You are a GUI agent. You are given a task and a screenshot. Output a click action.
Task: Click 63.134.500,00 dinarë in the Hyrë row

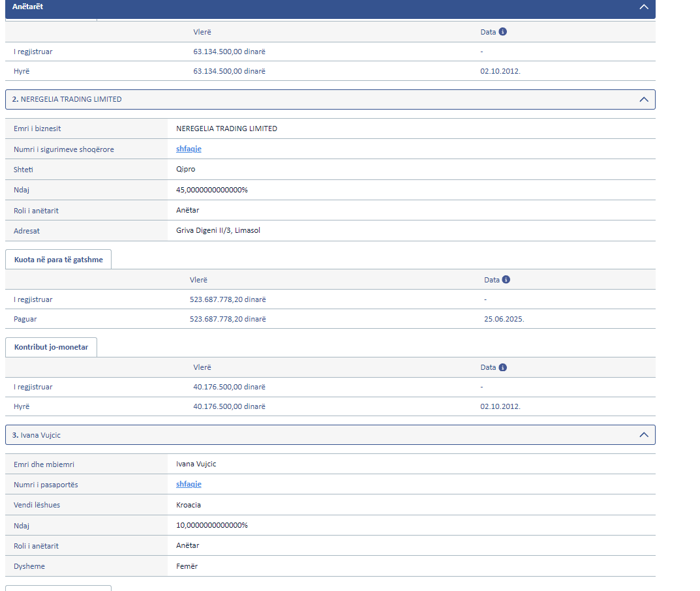click(229, 71)
